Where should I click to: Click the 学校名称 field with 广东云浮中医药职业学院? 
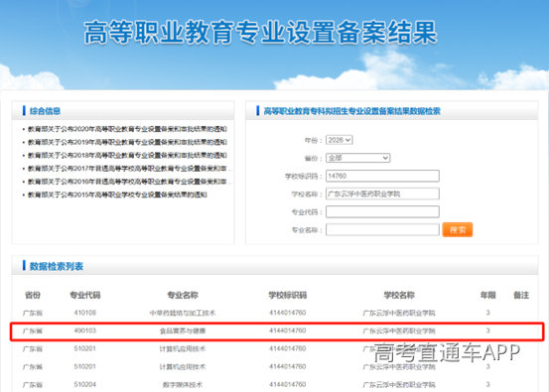[x=382, y=194]
